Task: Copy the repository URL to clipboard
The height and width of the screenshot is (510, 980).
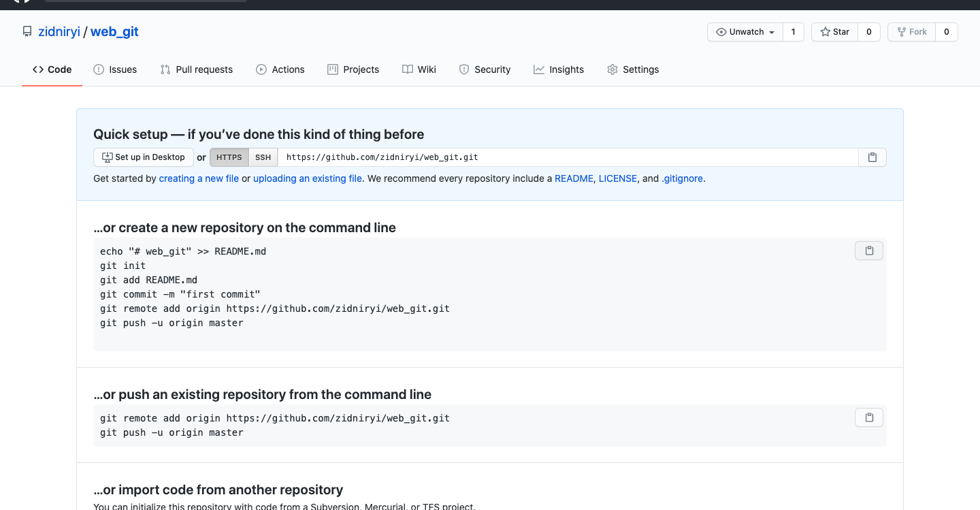Action: pos(872,157)
